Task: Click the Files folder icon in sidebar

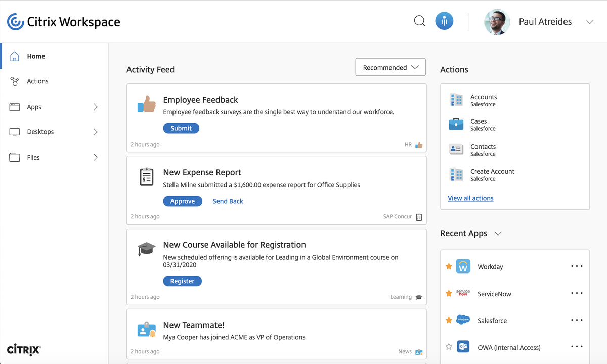Action: [x=15, y=157]
